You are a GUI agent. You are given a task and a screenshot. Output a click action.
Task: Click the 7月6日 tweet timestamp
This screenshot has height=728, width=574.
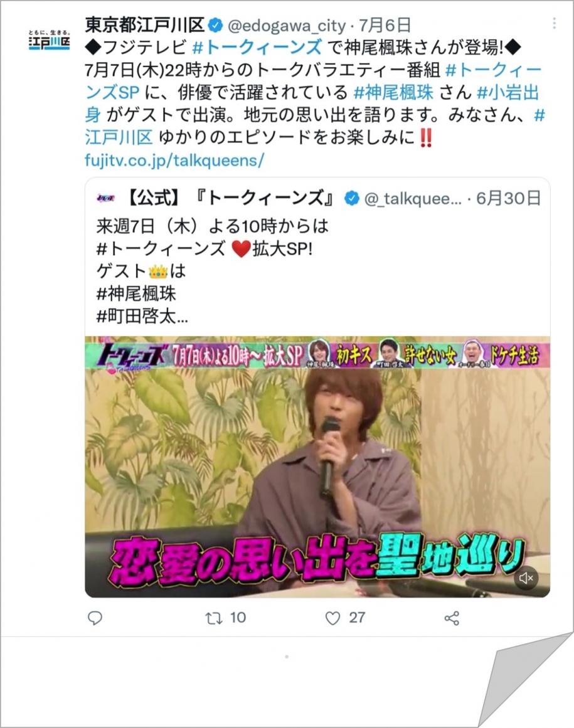[x=385, y=25]
